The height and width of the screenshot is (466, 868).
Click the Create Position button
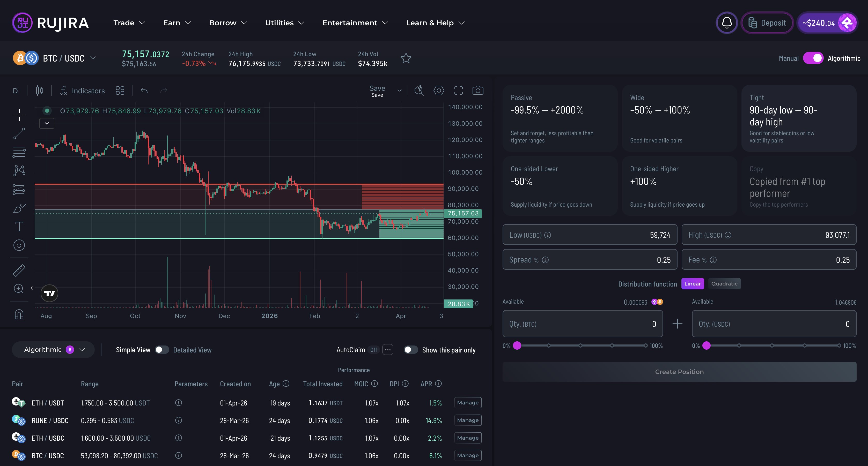click(679, 372)
